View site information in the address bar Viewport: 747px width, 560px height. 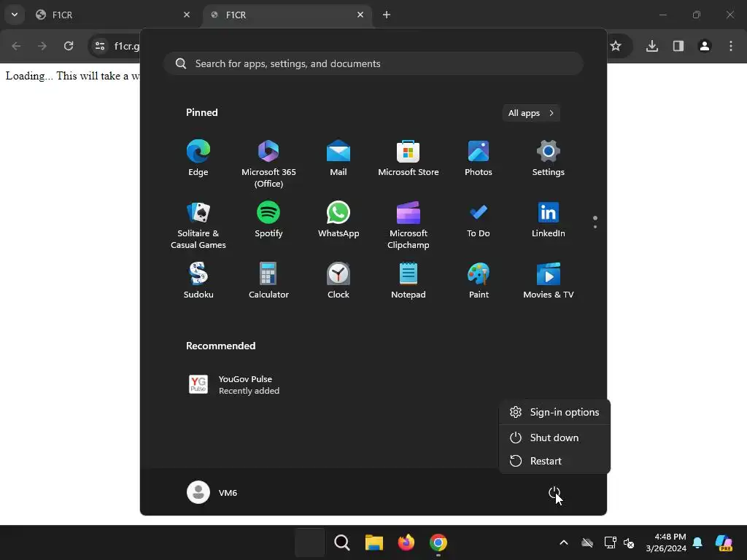(x=100, y=46)
